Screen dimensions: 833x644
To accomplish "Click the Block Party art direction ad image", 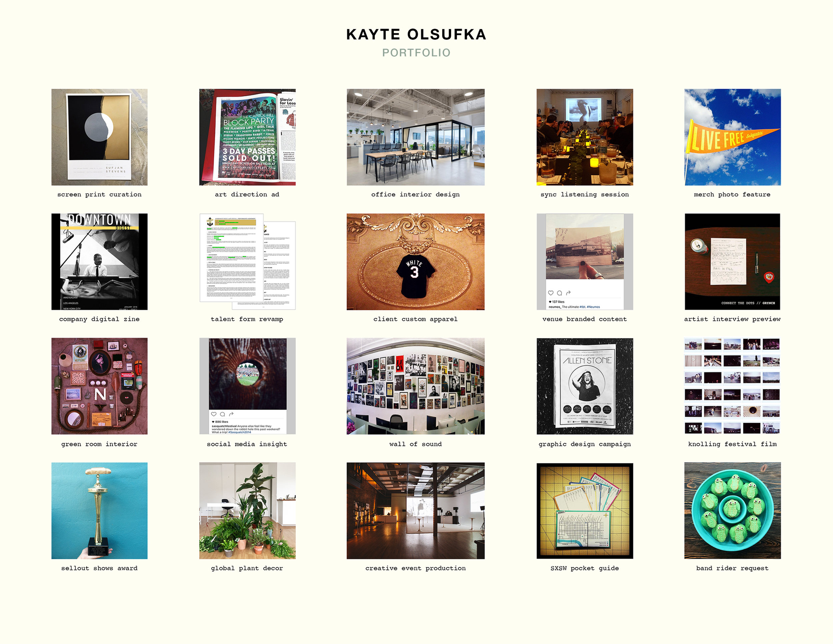I will 247,137.
